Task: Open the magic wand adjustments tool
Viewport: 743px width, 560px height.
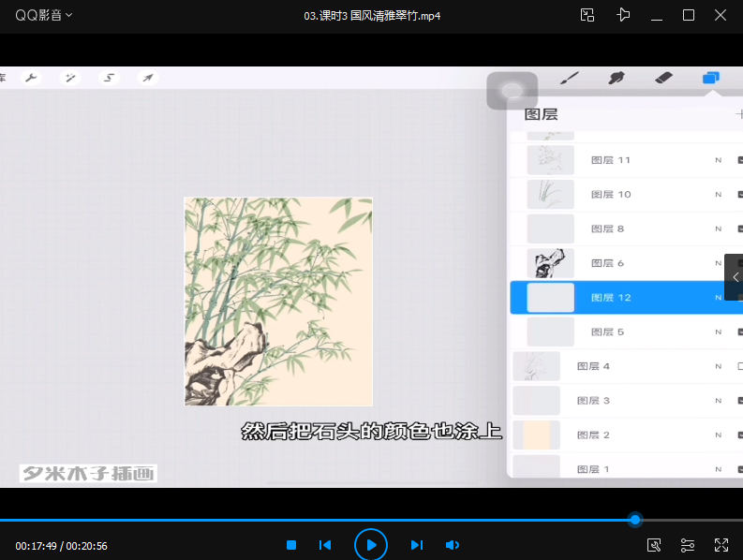Action: tap(70, 78)
